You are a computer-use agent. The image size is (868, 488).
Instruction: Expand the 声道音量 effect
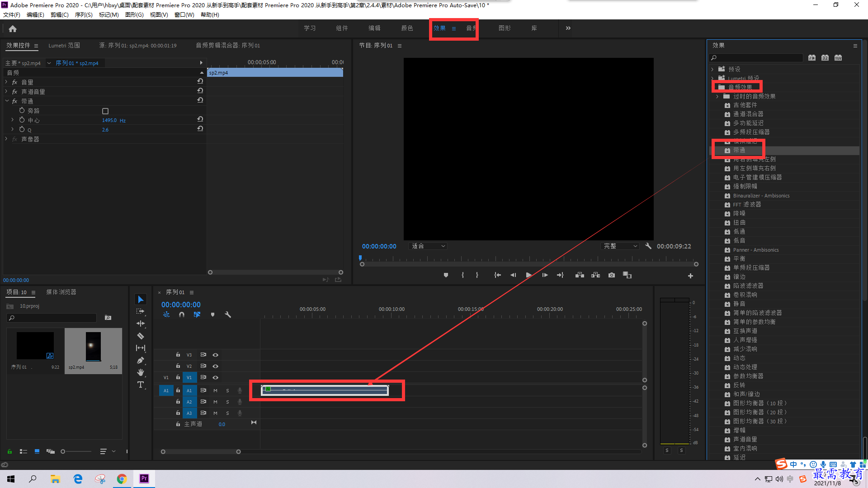click(6, 91)
